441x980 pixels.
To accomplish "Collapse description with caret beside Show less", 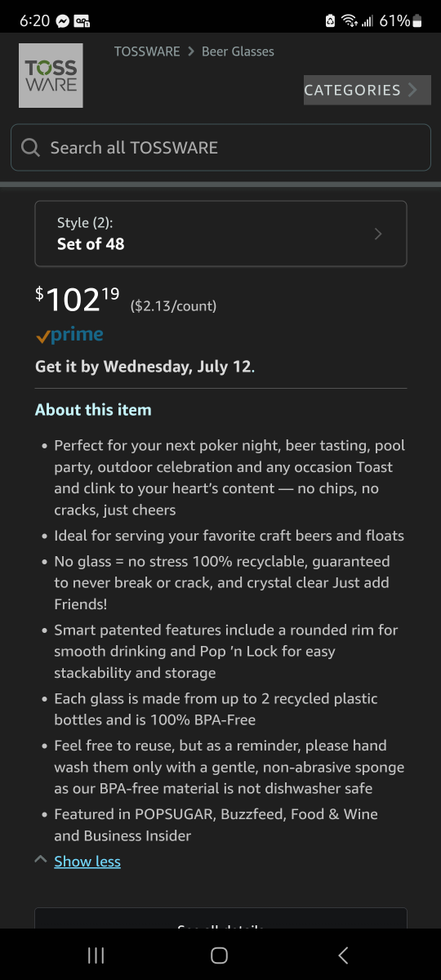I will [40, 860].
